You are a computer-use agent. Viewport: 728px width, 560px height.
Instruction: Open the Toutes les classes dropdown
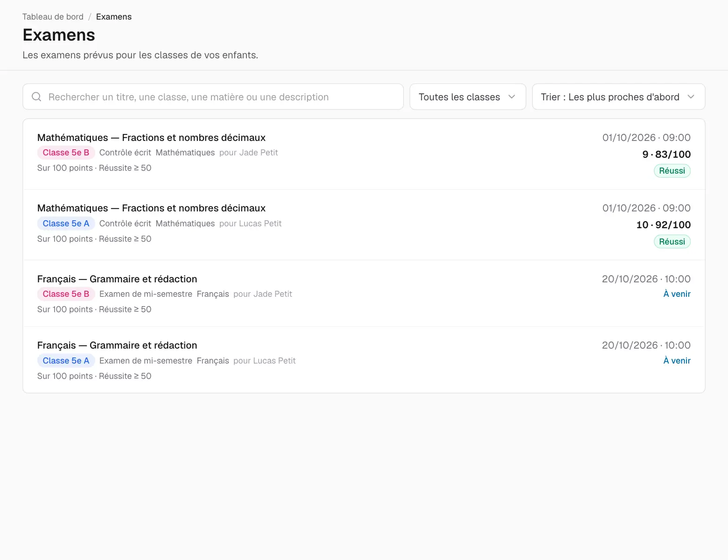[468, 97]
